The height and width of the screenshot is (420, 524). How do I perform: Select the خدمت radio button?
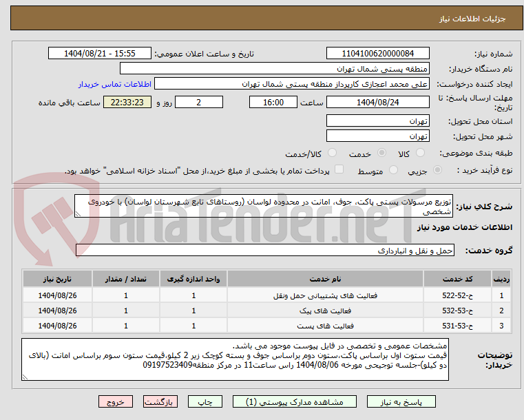pyautogui.click(x=381, y=153)
